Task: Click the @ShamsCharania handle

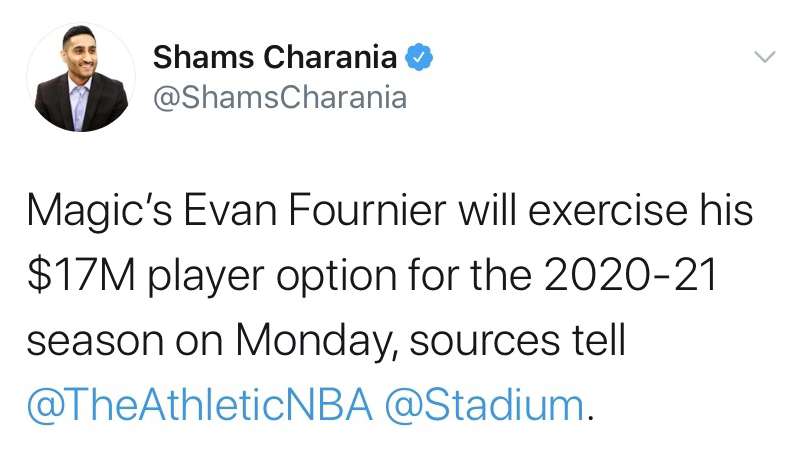Action: pos(279,98)
